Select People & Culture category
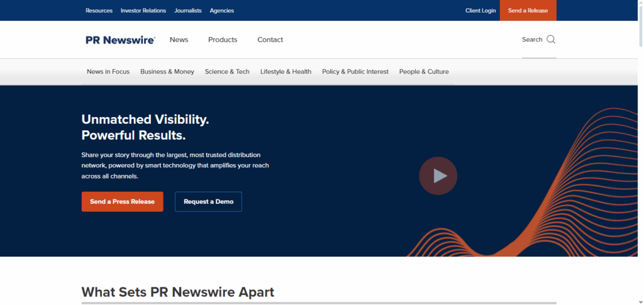Viewport: 644px width, 305px height. (424, 72)
